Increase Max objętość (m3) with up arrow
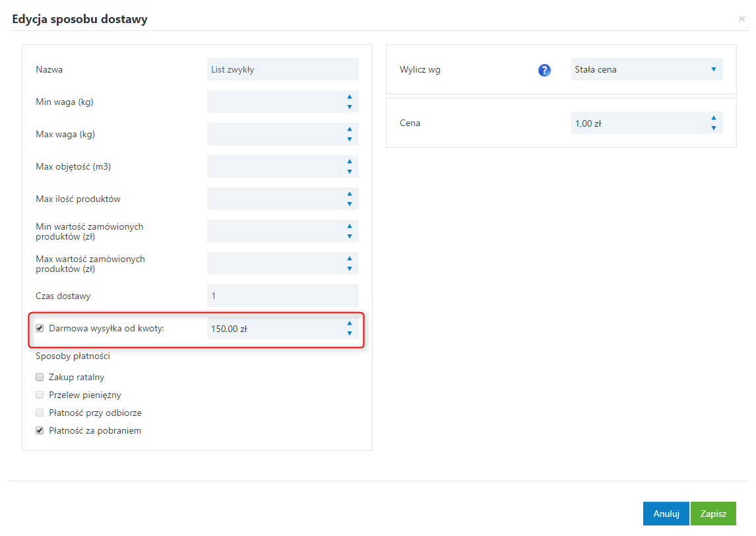756x536 pixels. point(350,162)
